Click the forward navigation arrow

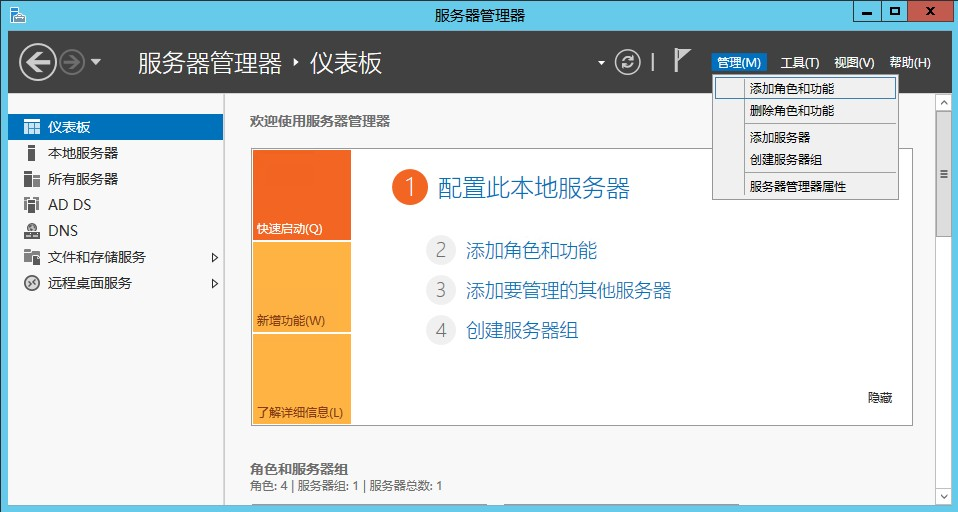pos(73,62)
